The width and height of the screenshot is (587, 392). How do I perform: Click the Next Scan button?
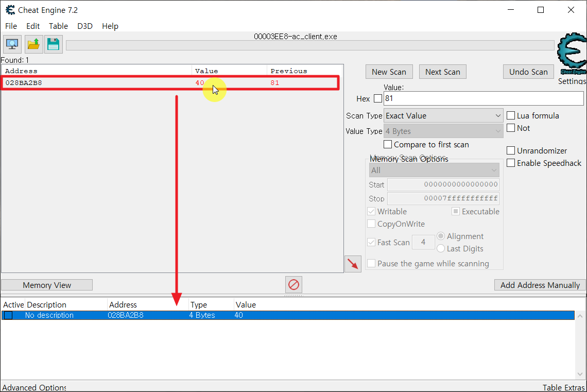click(x=442, y=72)
